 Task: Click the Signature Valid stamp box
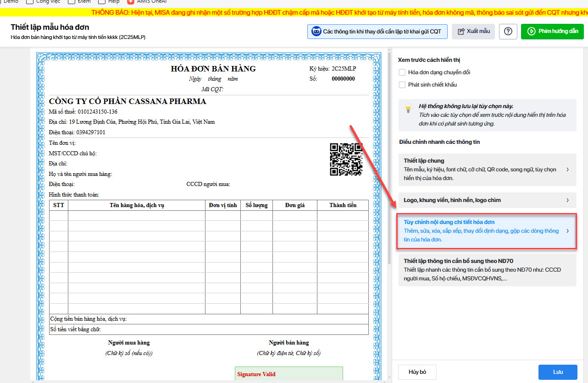click(288, 374)
